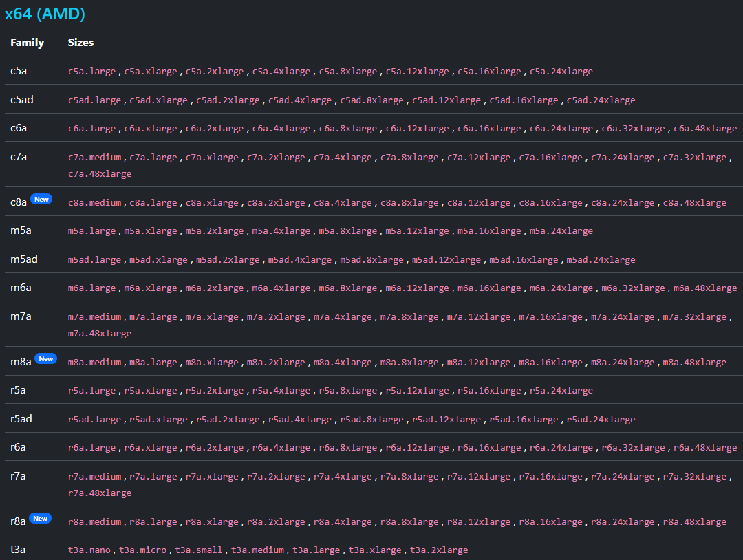Viewport: 743px width, 560px height.
Task: Open the m5a.4xlarge size link
Action: coord(281,231)
